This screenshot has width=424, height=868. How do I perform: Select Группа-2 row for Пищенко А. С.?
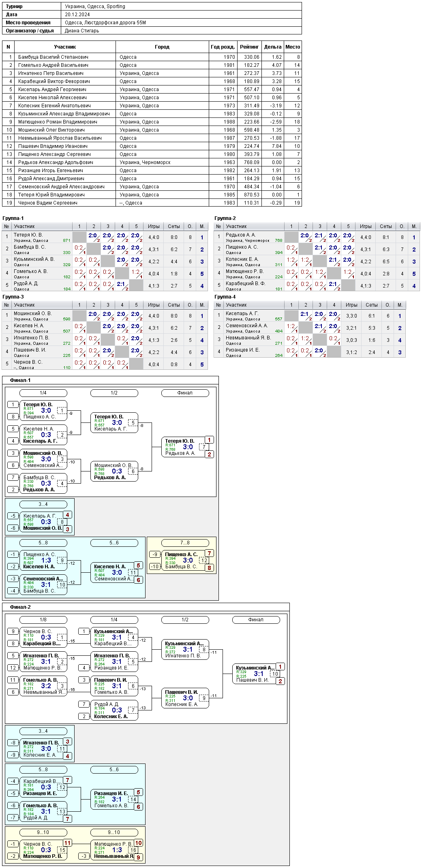coord(317,250)
